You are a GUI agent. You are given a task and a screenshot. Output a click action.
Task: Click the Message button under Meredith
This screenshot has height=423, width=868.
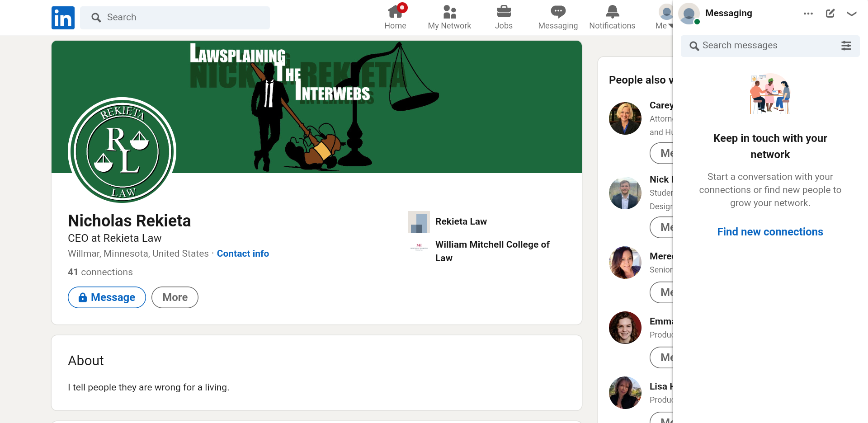[661, 292]
